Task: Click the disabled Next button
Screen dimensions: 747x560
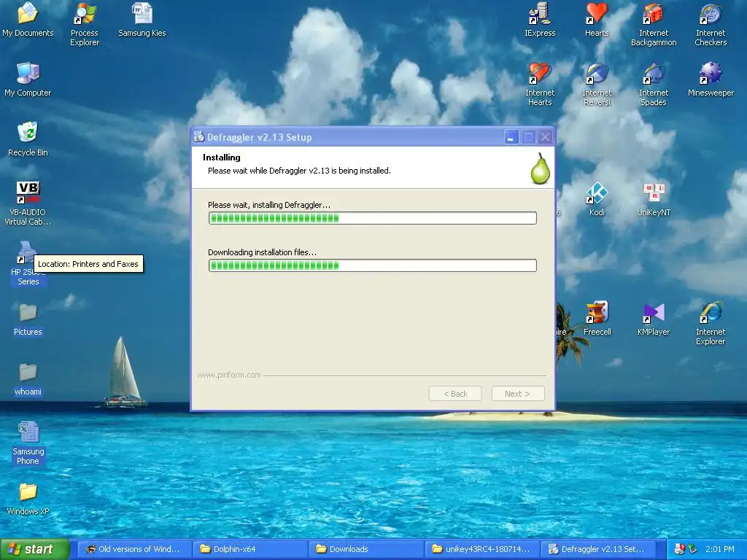Action: 518,393
